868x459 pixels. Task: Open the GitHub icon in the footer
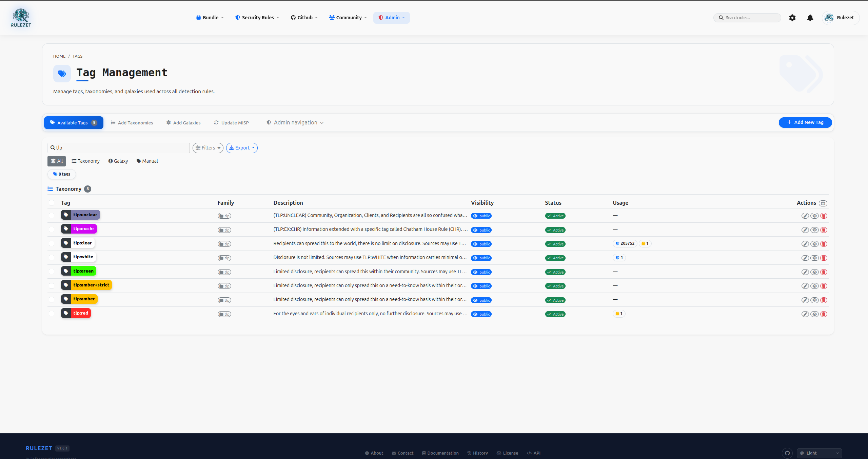coord(787,453)
